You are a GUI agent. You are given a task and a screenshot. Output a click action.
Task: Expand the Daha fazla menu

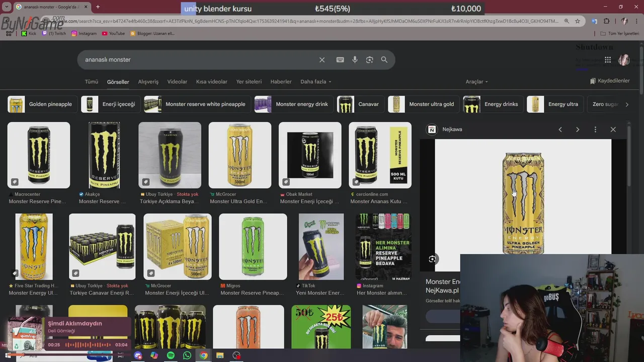316,81
